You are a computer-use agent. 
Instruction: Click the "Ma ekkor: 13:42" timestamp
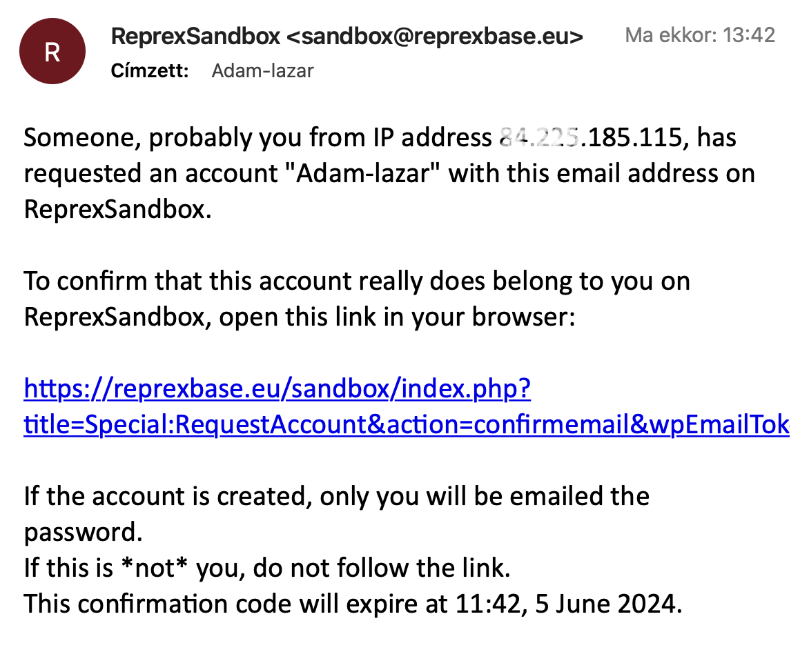coord(700,34)
